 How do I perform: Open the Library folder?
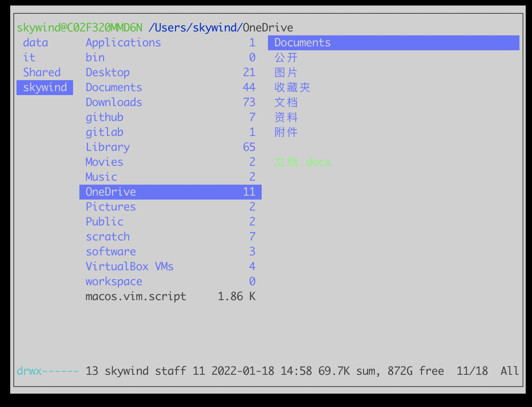[x=107, y=147]
